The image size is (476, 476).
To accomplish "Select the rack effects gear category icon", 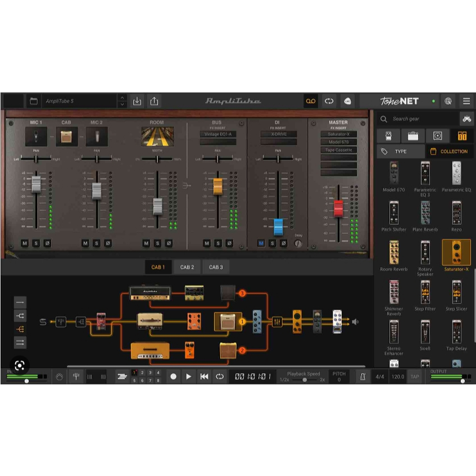I will [462, 136].
